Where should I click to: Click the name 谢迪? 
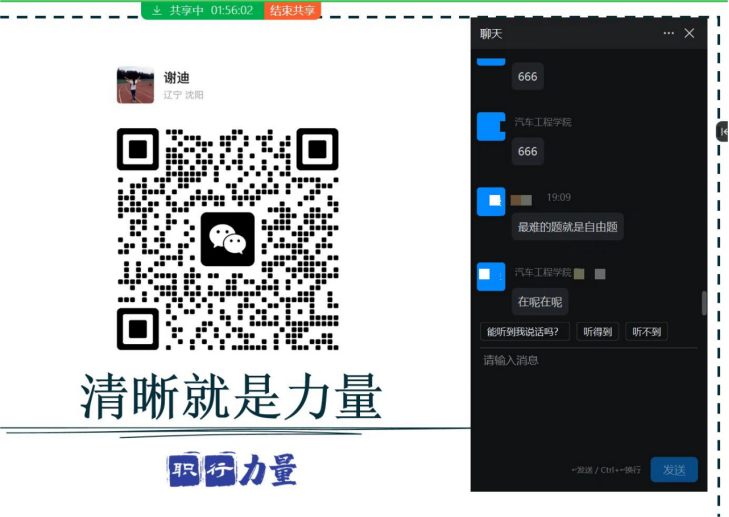point(176,77)
